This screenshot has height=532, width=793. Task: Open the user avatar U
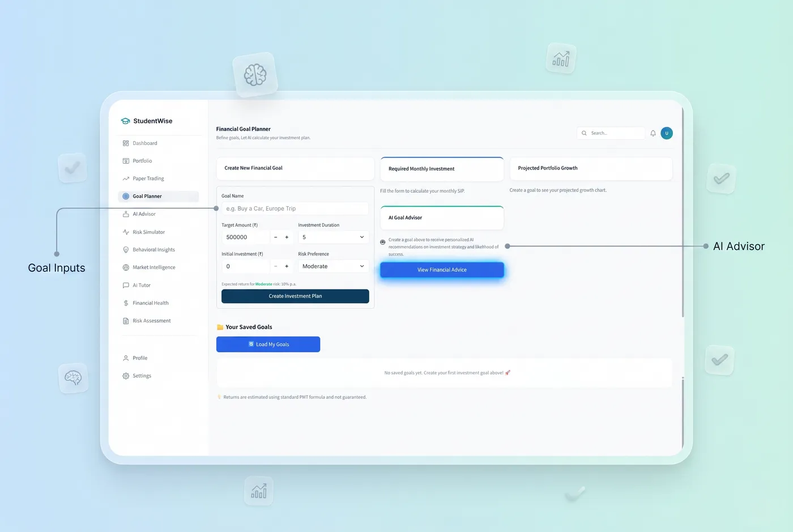click(667, 133)
